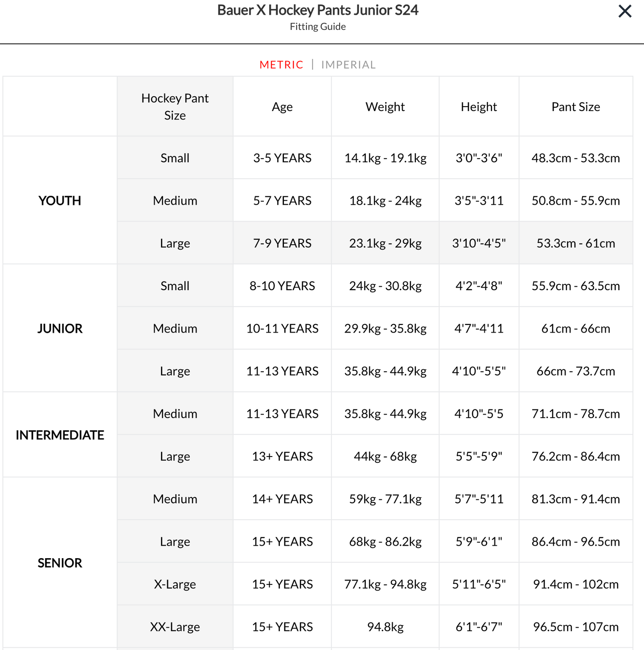Click the '3-5 YEARS' age cell
The image size is (644, 650).
pos(283,158)
